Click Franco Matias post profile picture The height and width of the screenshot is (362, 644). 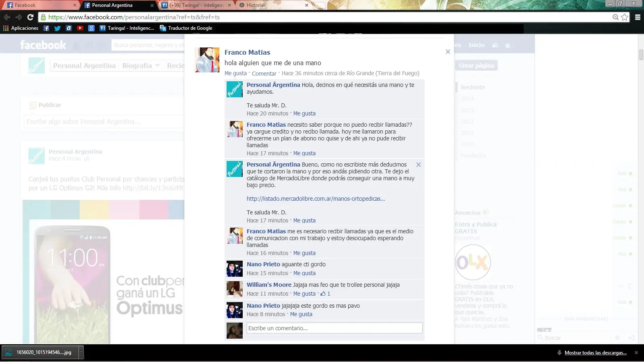(x=207, y=60)
